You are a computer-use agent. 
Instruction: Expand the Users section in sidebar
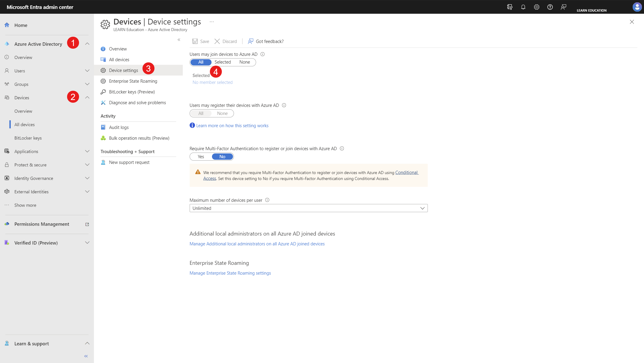click(x=87, y=71)
